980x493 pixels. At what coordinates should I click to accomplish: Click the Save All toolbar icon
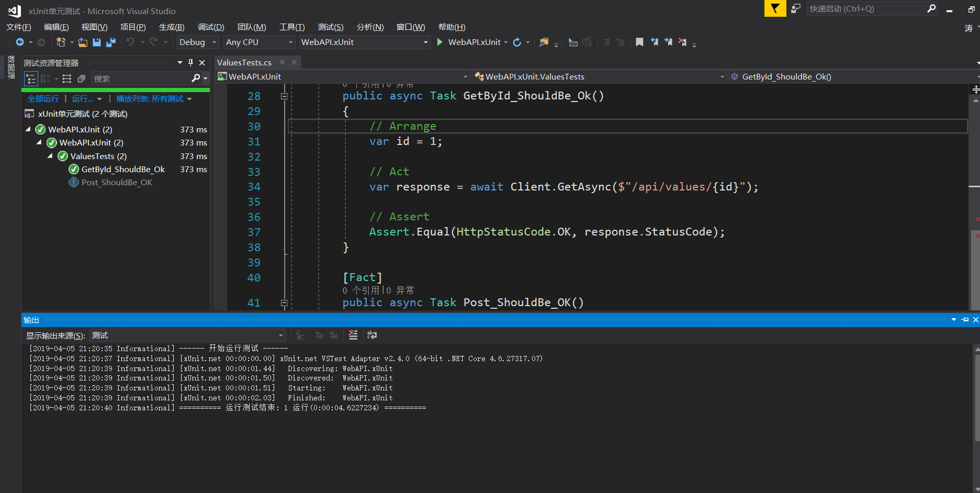111,42
